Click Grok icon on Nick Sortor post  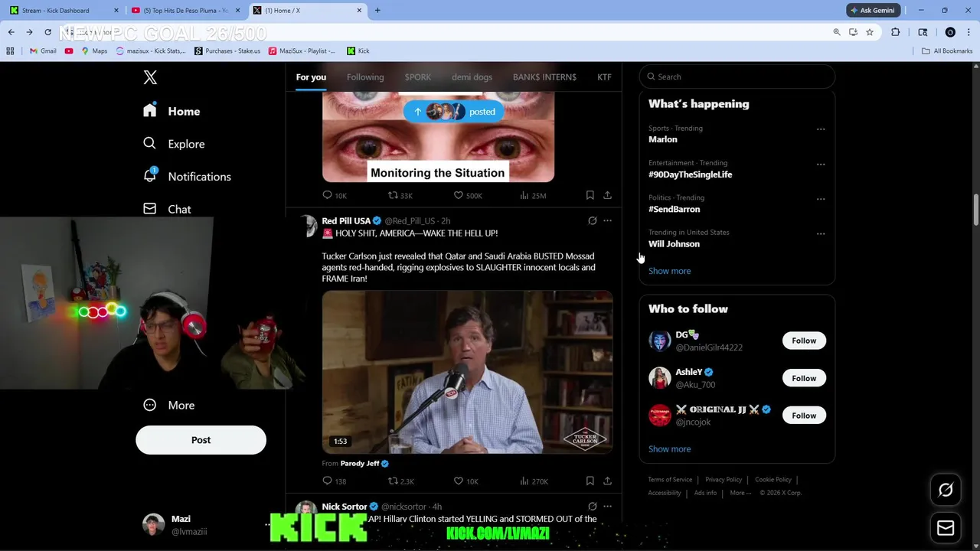pos(592,507)
